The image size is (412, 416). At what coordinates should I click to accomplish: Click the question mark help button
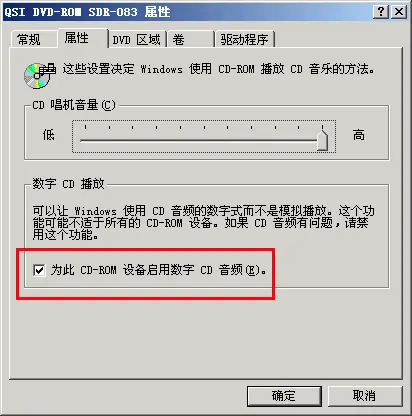coord(381,12)
